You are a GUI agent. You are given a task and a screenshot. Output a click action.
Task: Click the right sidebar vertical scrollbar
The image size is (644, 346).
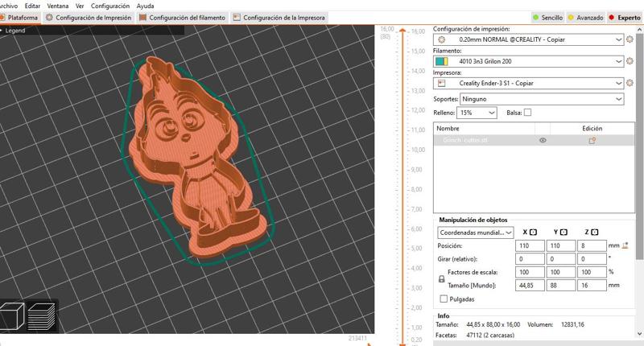click(639, 146)
